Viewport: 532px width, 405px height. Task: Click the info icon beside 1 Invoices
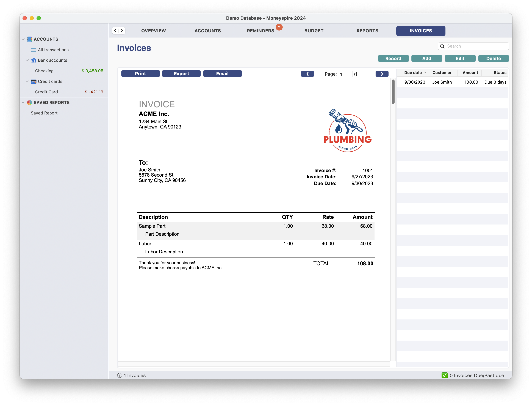tap(120, 375)
